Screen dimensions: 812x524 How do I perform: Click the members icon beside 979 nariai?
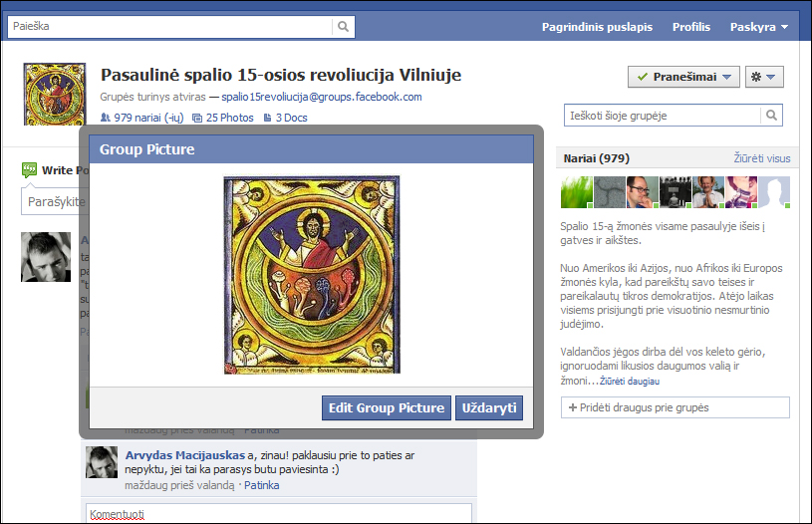point(106,118)
